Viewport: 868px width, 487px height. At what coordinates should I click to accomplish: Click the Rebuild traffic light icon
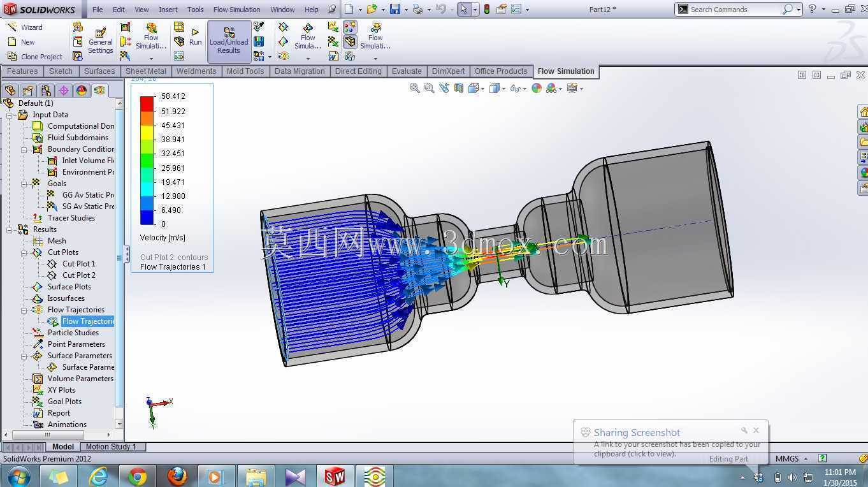pyautogui.click(x=487, y=10)
